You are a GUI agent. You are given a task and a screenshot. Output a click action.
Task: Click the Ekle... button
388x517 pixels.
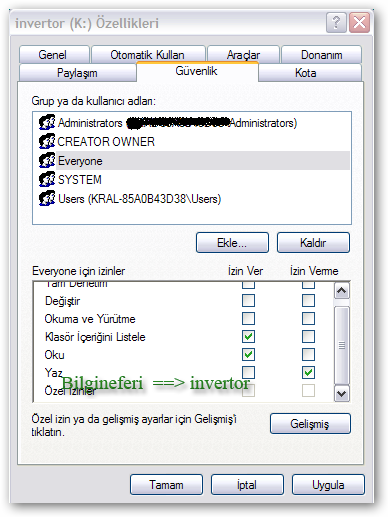pyautogui.click(x=232, y=243)
